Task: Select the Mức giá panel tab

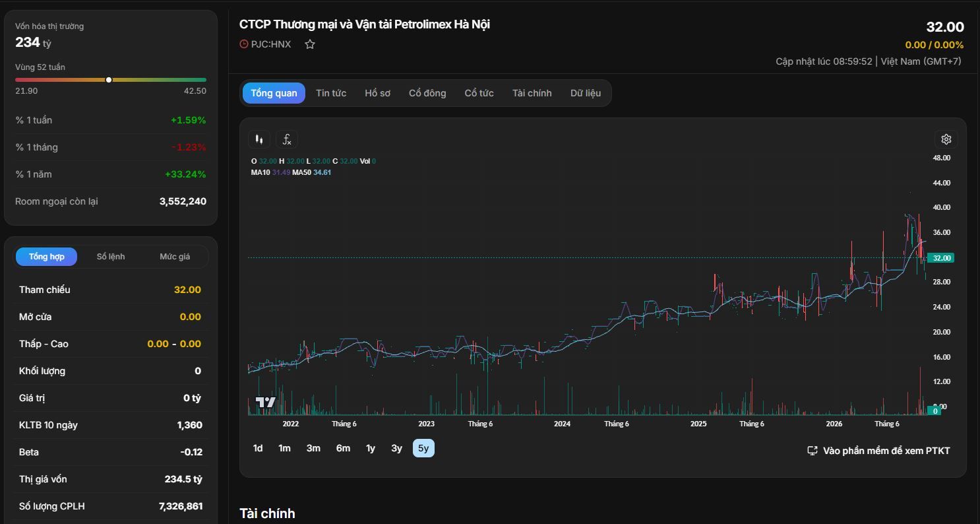Action: [x=175, y=257]
